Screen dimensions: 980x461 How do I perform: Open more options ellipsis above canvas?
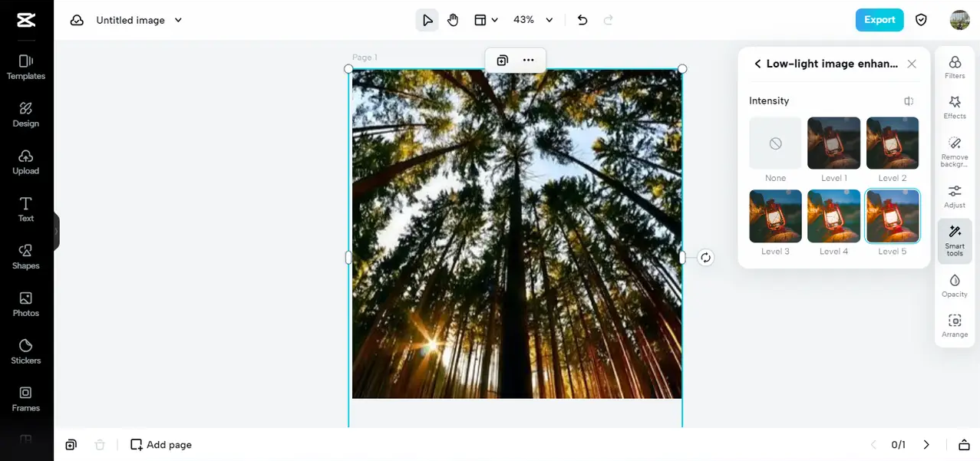(x=528, y=60)
